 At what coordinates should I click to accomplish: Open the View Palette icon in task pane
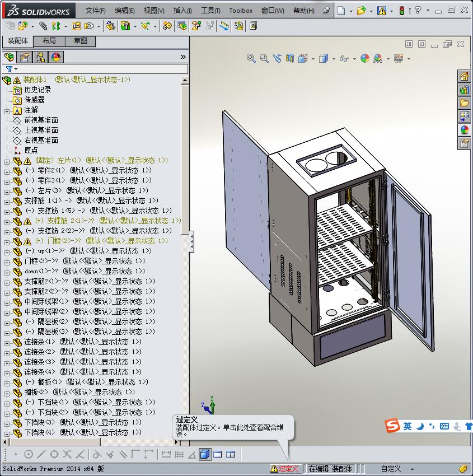[x=464, y=116]
